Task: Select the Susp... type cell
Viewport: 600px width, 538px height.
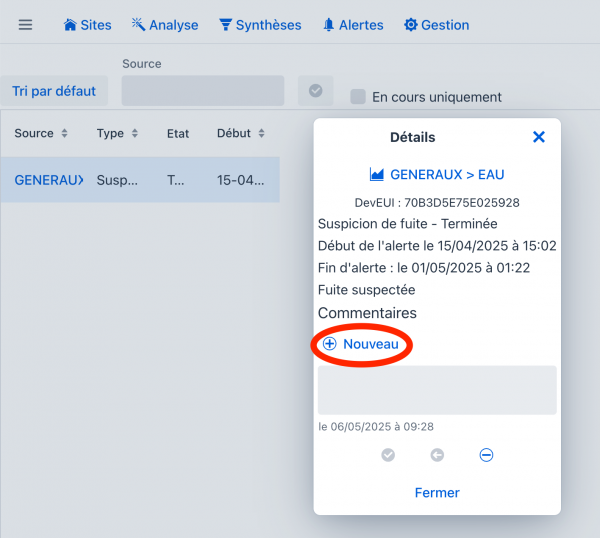Action: (x=117, y=180)
